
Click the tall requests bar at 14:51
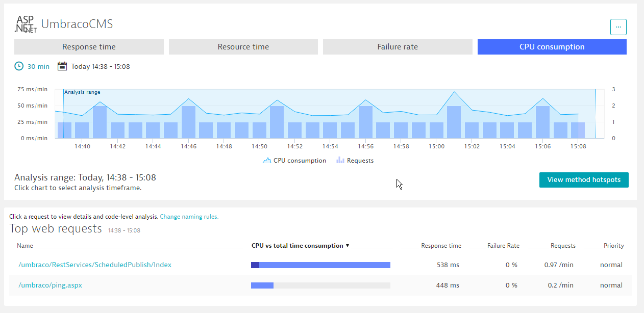277,122
